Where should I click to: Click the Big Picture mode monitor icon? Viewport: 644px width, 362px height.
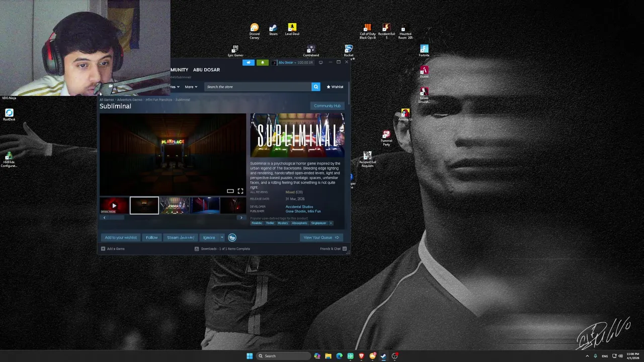[320, 62]
